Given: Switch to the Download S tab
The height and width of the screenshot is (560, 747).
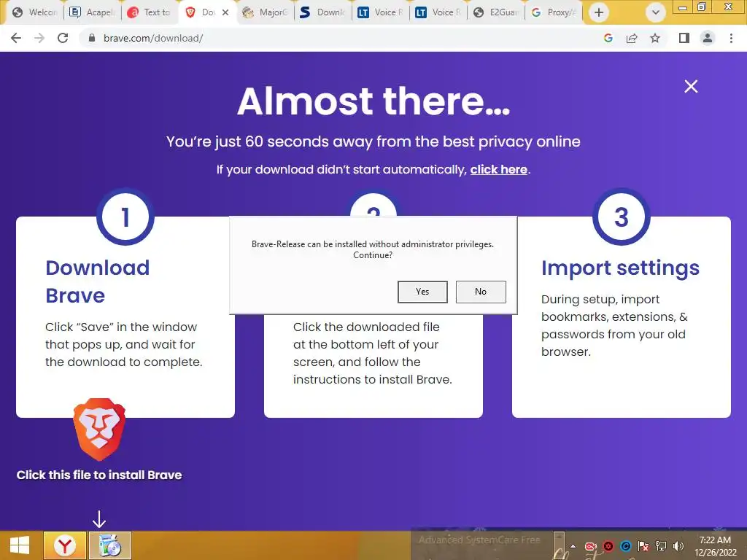Looking at the screenshot, I should tap(322, 12).
